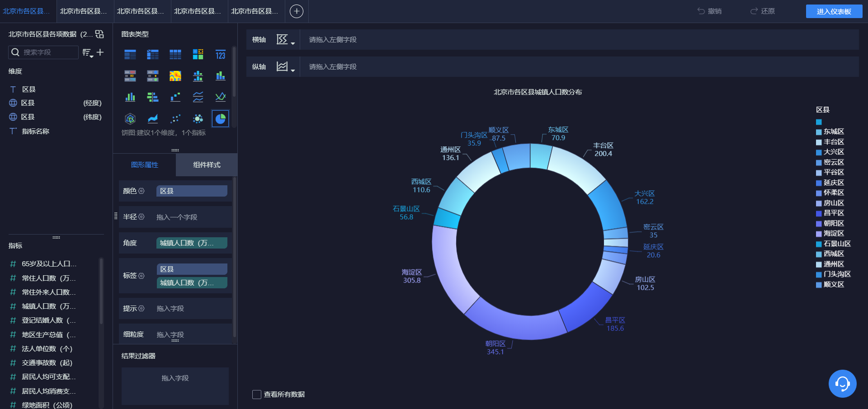Open 纵轴 axis type dropdown
This screenshot has height=409, width=868.
tap(286, 67)
